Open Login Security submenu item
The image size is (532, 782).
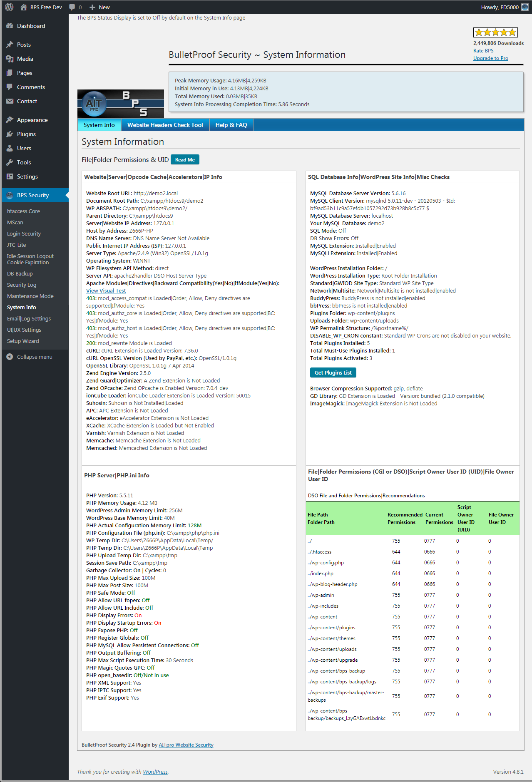[24, 234]
